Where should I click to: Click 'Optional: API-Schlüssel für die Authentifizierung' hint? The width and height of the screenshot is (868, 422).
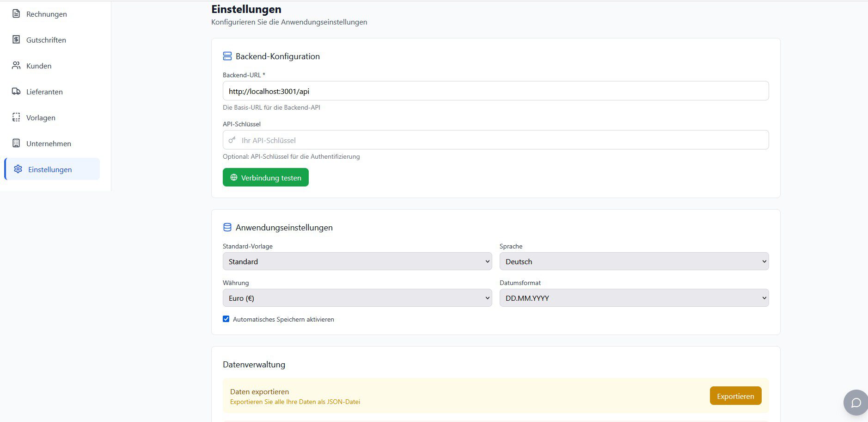pyautogui.click(x=291, y=156)
